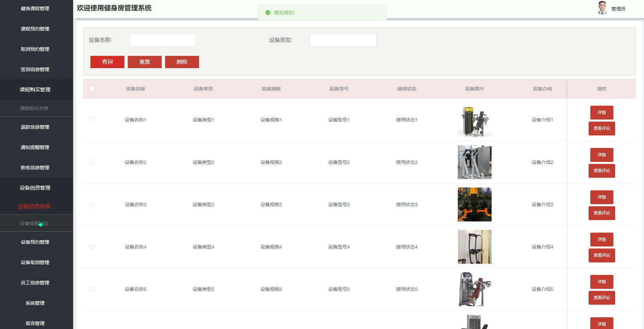This screenshot has height=329, width=644.
Task: Click 查看评论 button for 设备名称1
Action: [x=601, y=128]
